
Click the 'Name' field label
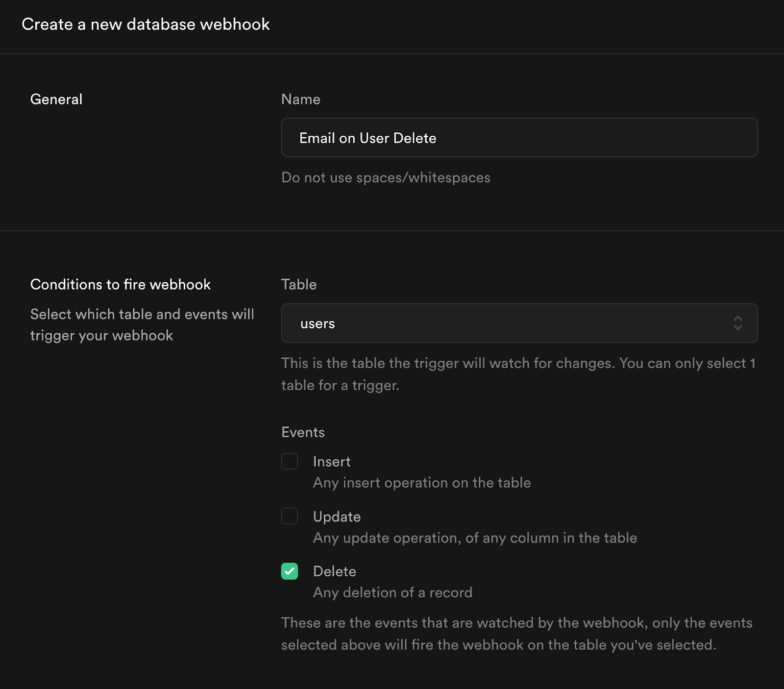click(301, 99)
